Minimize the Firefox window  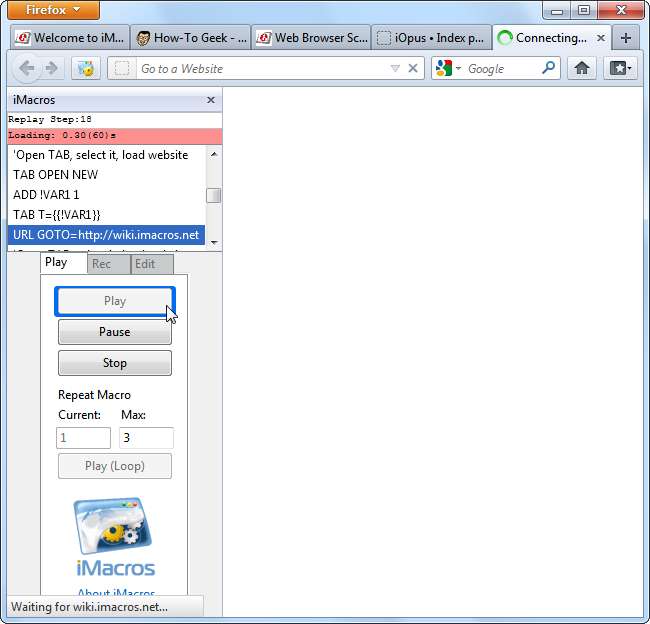pos(557,11)
